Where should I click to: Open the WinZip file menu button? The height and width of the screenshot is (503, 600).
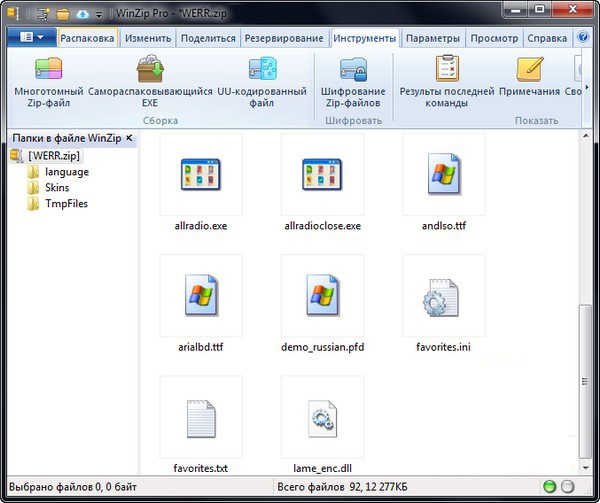pyautogui.click(x=32, y=37)
